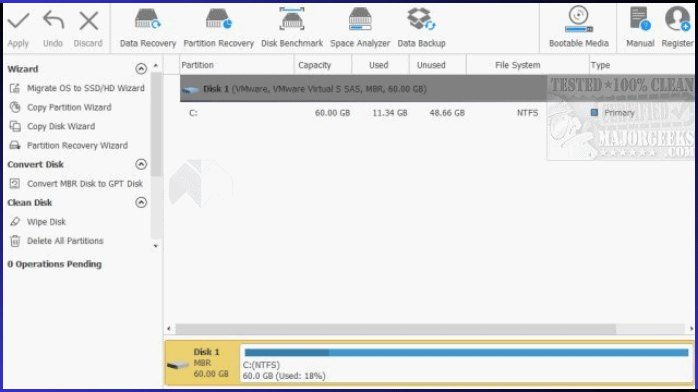This screenshot has height=392, width=698.
Task: Collapse the Wizard section
Action: tap(141, 69)
